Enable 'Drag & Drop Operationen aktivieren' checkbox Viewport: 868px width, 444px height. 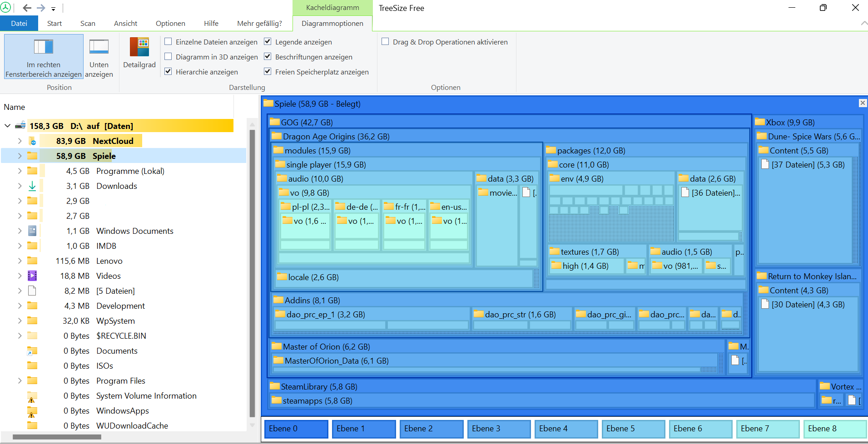tap(385, 42)
